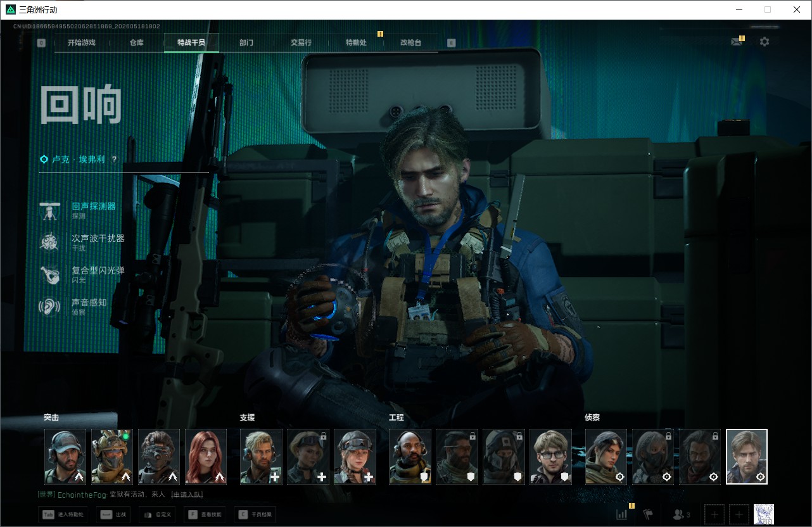Viewport: 812px width, 527px height.
Task: Click the 三角洲行动 app icon in title bar
Action: (x=11, y=10)
